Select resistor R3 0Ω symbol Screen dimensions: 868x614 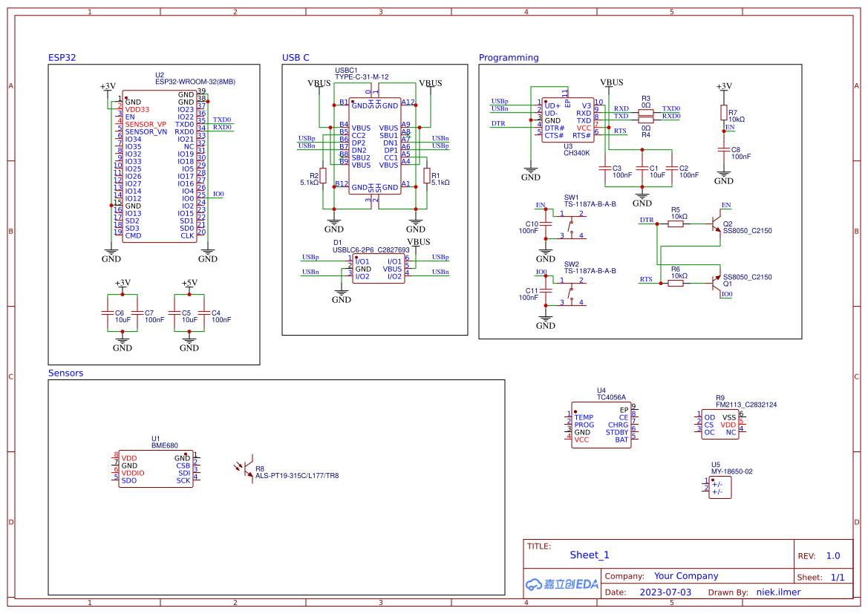click(x=645, y=112)
